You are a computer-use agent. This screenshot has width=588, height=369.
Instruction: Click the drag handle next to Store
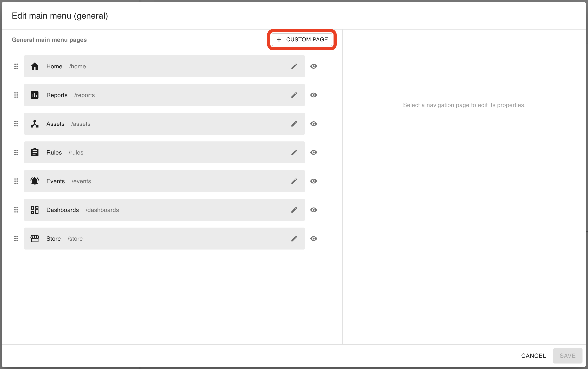point(16,239)
